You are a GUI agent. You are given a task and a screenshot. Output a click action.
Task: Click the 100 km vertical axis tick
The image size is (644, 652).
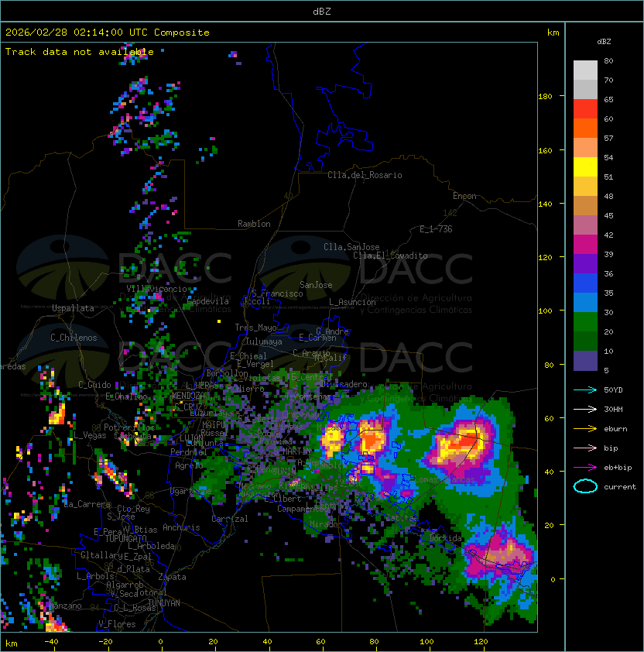pos(545,311)
